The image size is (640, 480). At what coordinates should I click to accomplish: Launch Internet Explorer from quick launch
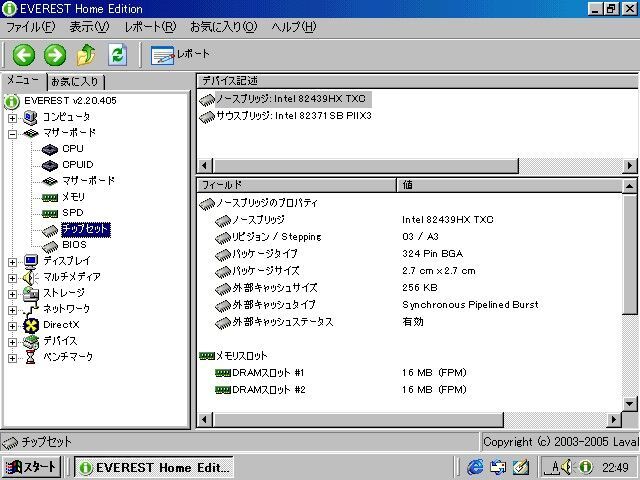pos(475,467)
